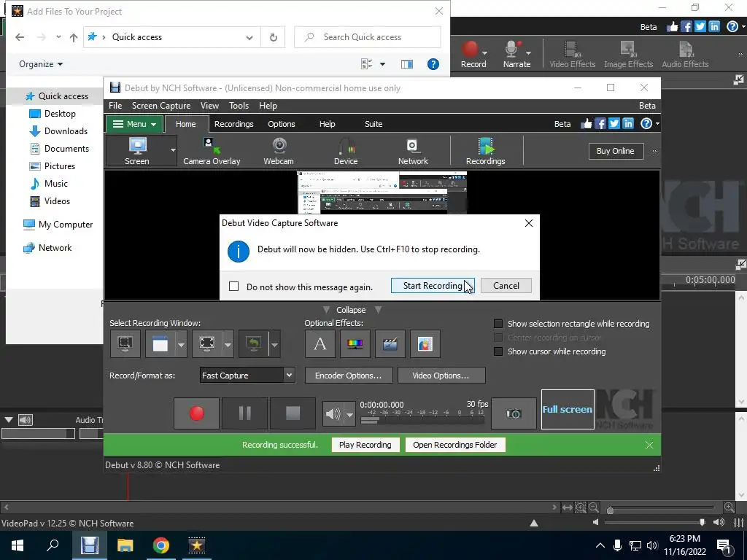Open the Organize dropdown in file dialog

pyautogui.click(x=41, y=64)
